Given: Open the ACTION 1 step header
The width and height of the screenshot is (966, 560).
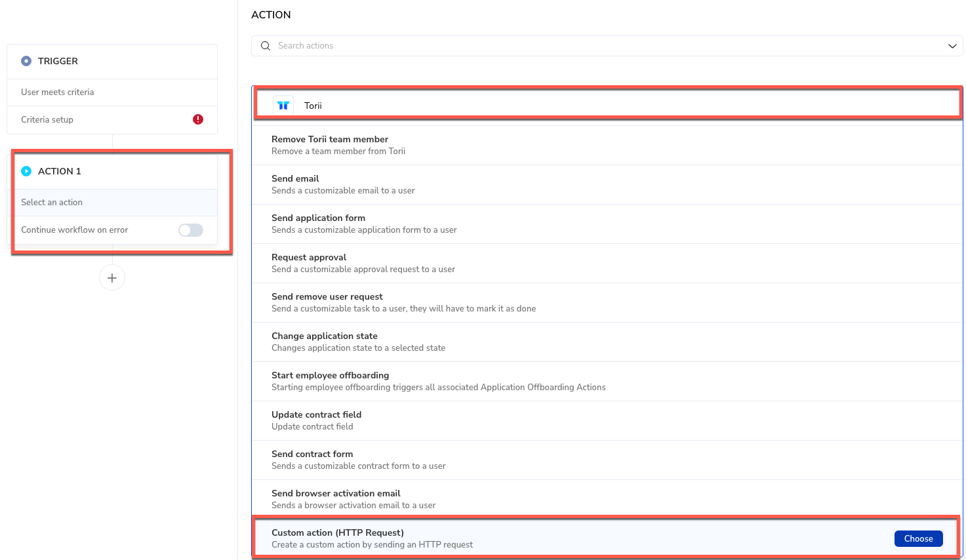Looking at the screenshot, I should point(112,171).
